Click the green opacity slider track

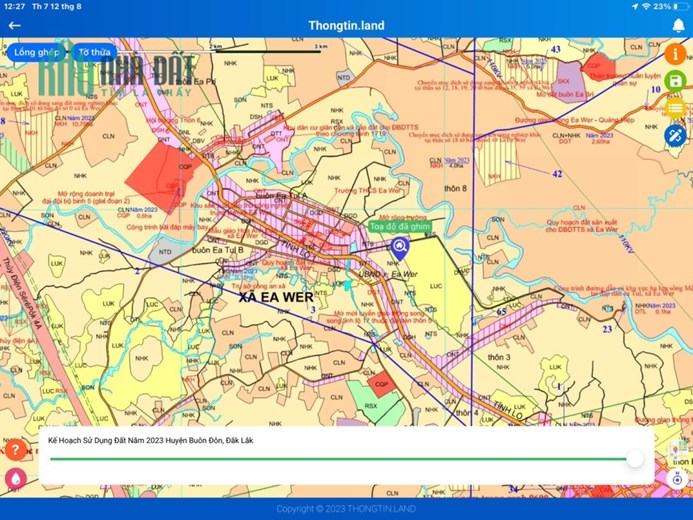pyautogui.click(x=338, y=459)
